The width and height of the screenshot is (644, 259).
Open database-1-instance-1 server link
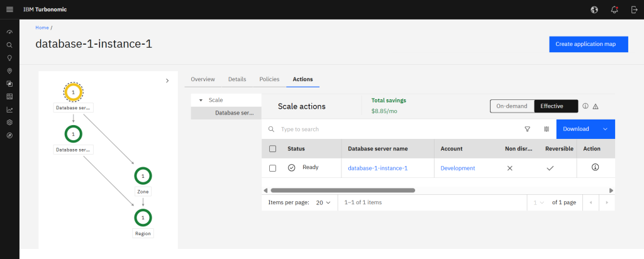[378, 168]
